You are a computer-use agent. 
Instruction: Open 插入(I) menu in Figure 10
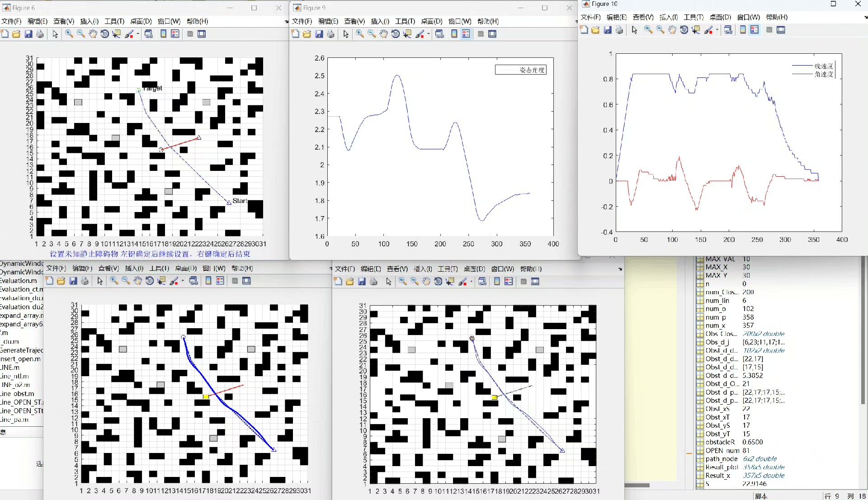click(x=668, y=17)
